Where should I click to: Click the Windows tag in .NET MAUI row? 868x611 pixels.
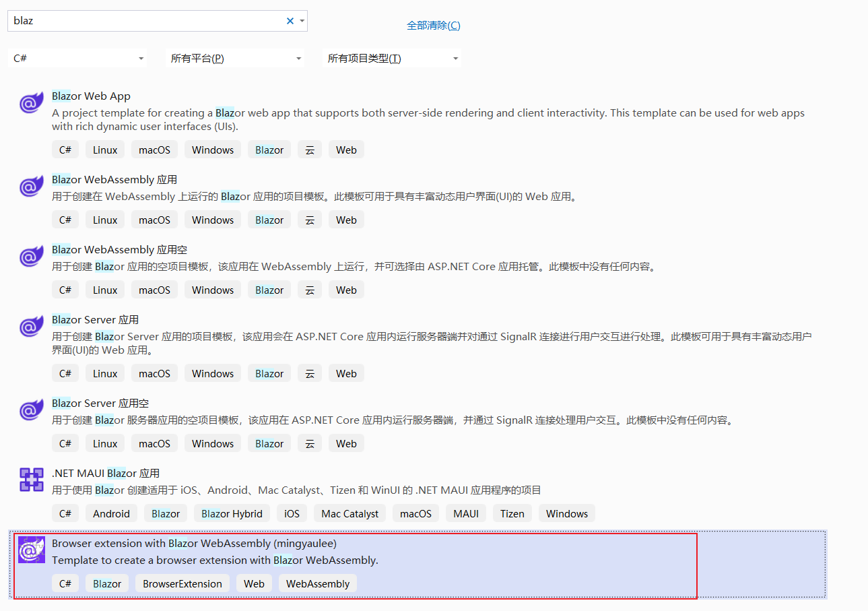[567, 514]
